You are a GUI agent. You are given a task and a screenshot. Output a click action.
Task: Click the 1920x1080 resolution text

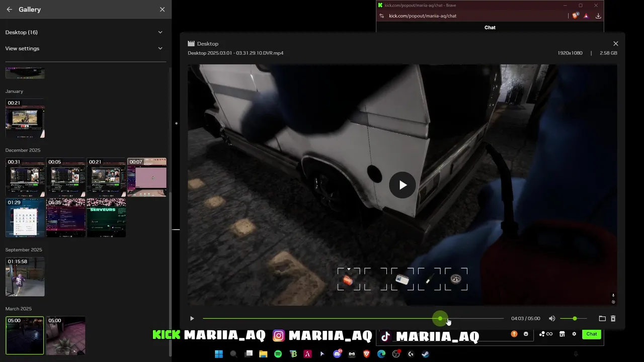pos(570,53)
